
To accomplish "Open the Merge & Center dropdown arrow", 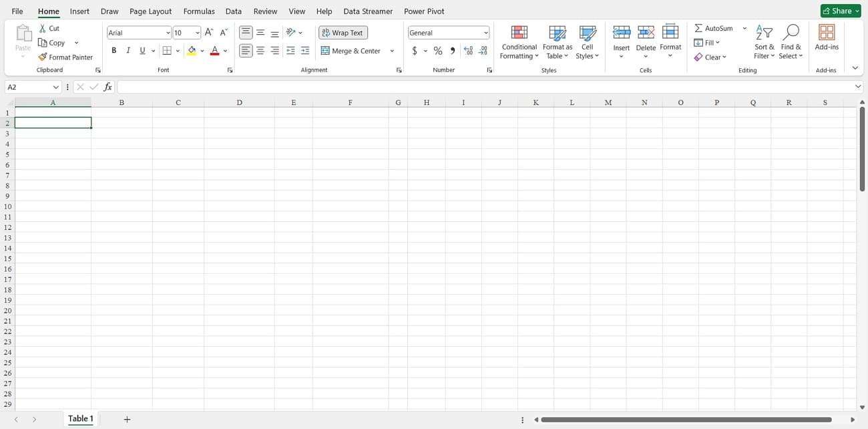I will 392,51.
